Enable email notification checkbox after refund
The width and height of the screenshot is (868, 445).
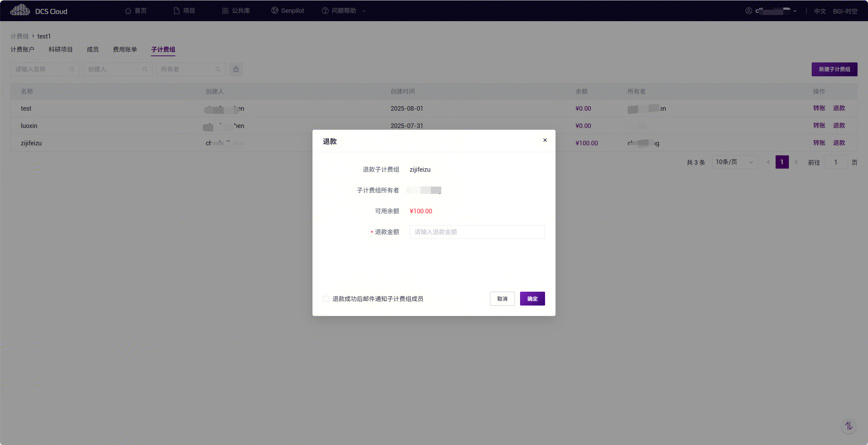tap(326, 299)
